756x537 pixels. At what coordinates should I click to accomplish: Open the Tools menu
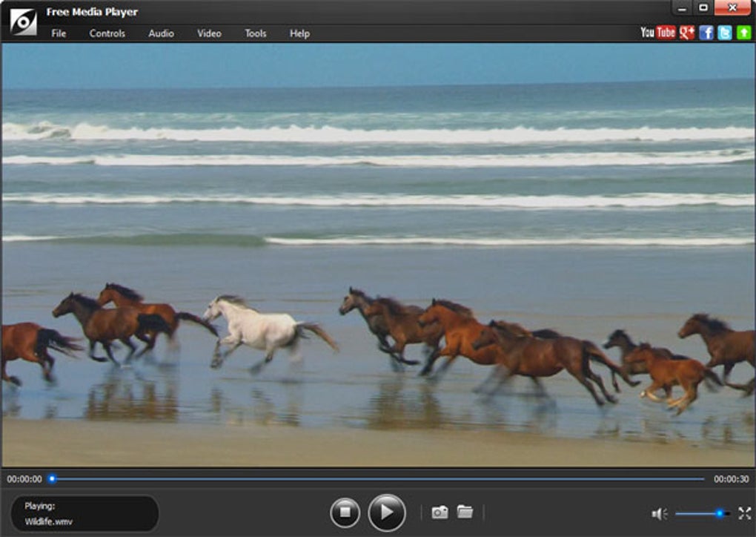(256, 33)
